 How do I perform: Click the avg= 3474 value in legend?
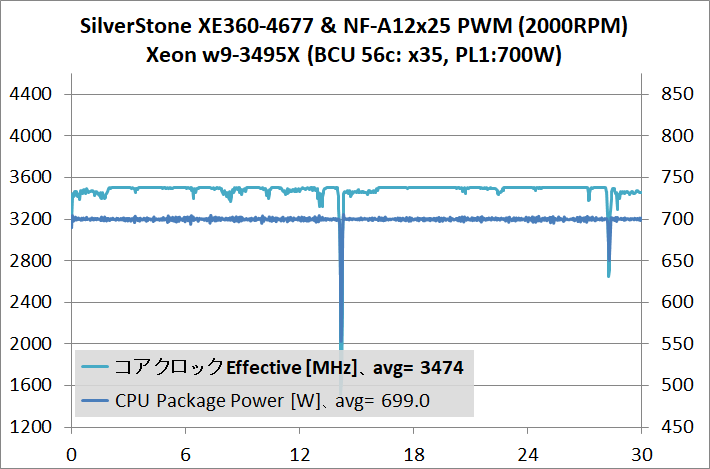[x=418, y=368]
